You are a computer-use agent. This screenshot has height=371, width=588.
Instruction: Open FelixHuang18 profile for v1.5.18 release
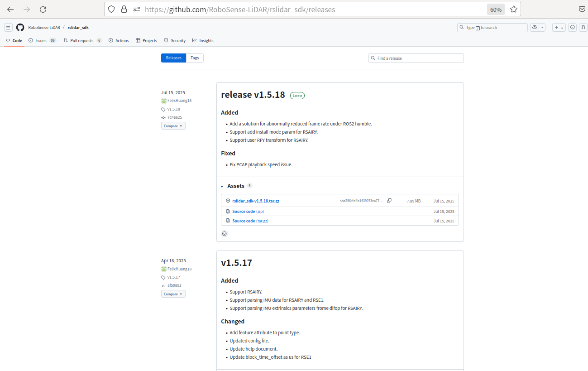coord(180,101)
